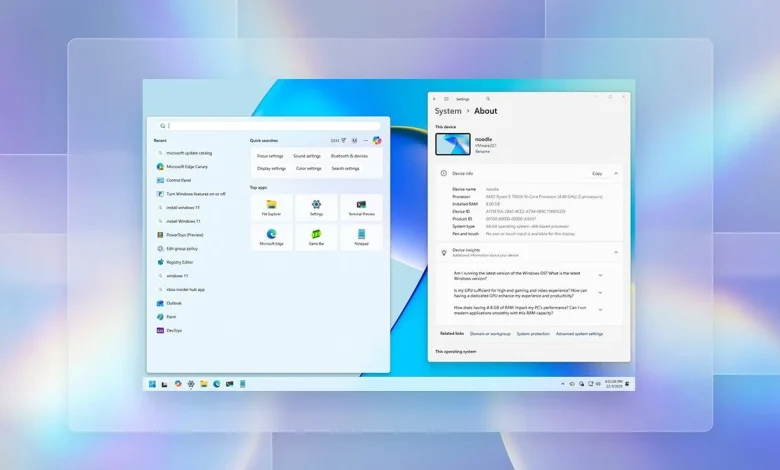Select Focus settings quick search
Viewport: 780px width, 470px height.
270,156
